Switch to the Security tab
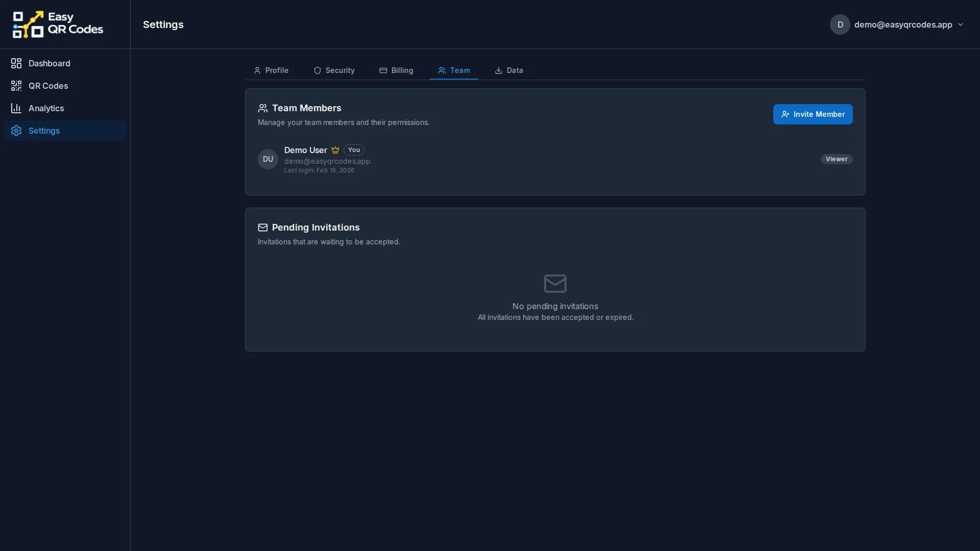 tap(334, 70)
